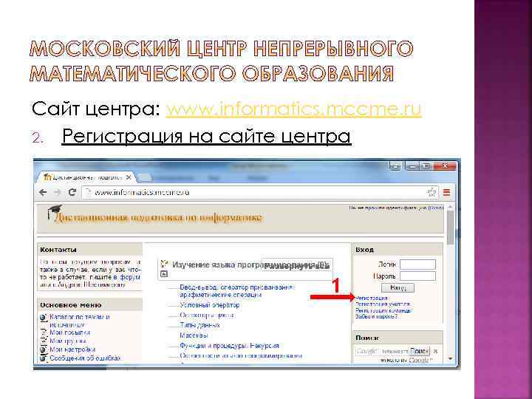Screen dimensions: 532x399
Task: Open Каталог по темам и источникам
Action: [x=80, y=321]
